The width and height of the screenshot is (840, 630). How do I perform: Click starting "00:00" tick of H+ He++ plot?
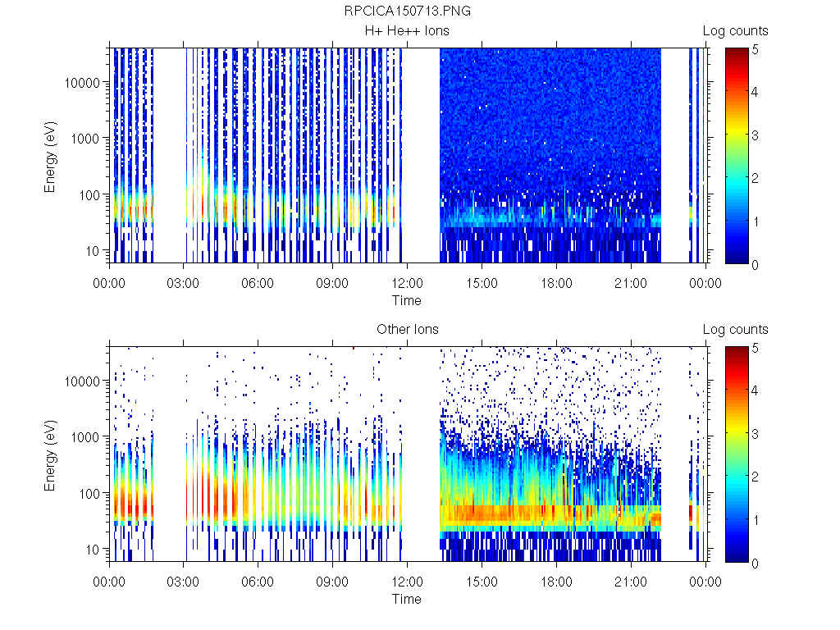coord(109,283)
